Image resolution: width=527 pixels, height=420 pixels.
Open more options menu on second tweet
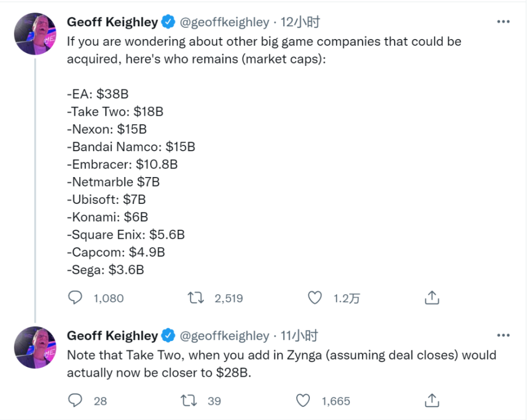pyautogui.click(x=503, y=336)
